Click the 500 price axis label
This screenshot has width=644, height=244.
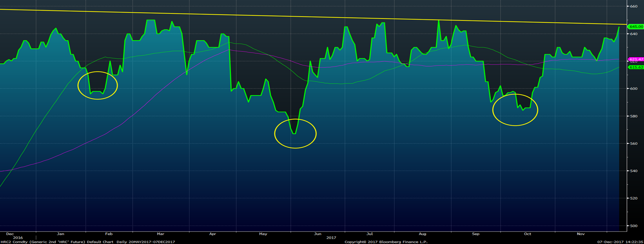[634, 226]
